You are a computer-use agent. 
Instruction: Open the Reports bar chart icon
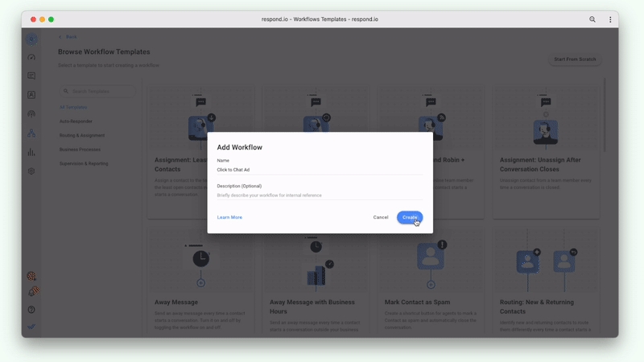(31, 152)
